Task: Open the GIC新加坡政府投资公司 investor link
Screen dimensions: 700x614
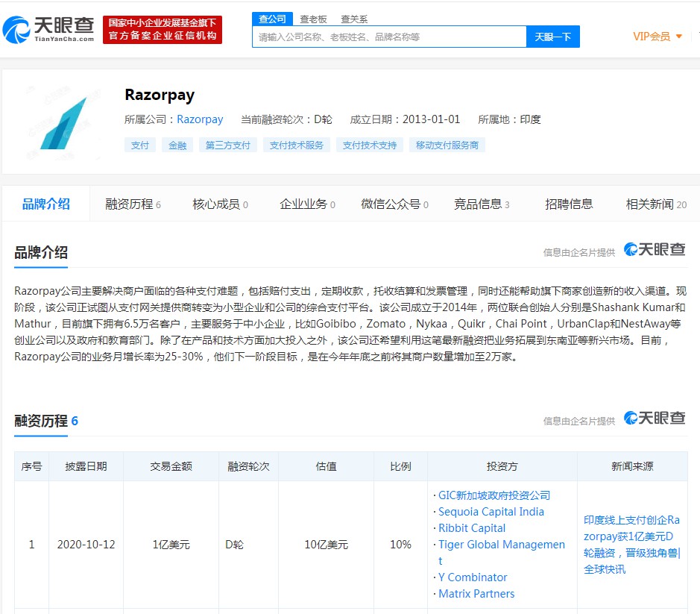Action: click(x=494, y=495)
